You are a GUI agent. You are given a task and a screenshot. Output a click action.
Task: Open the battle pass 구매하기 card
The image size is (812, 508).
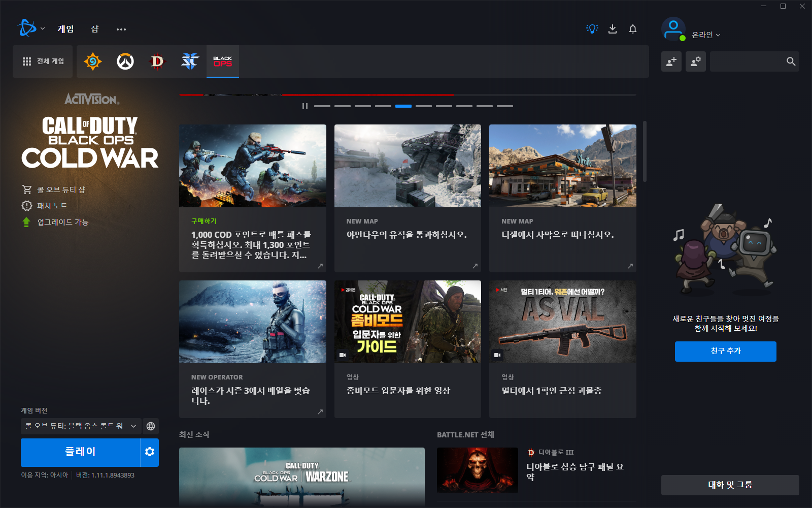click(253, 198)
